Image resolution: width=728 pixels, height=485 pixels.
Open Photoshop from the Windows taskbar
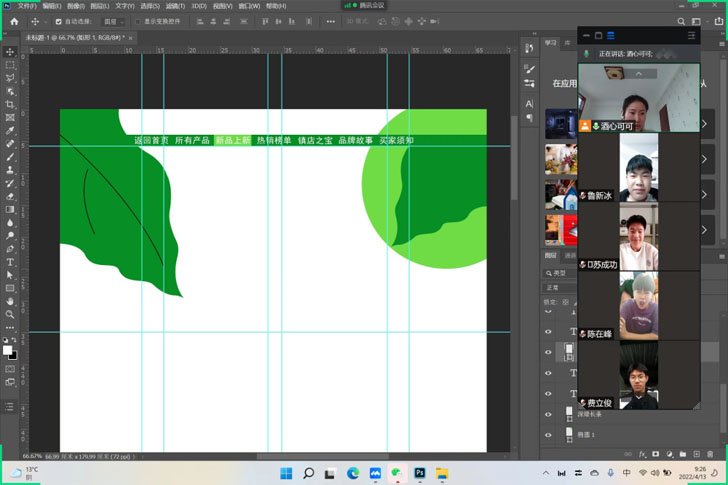click(420, 473)
